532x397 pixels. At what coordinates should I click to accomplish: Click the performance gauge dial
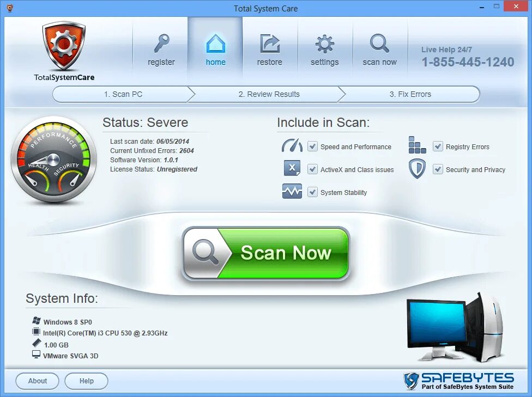point(53,160)
